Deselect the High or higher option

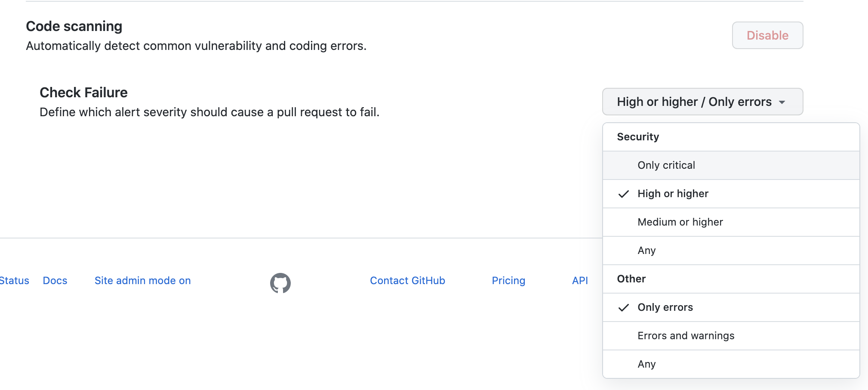[x=672, y=194]
